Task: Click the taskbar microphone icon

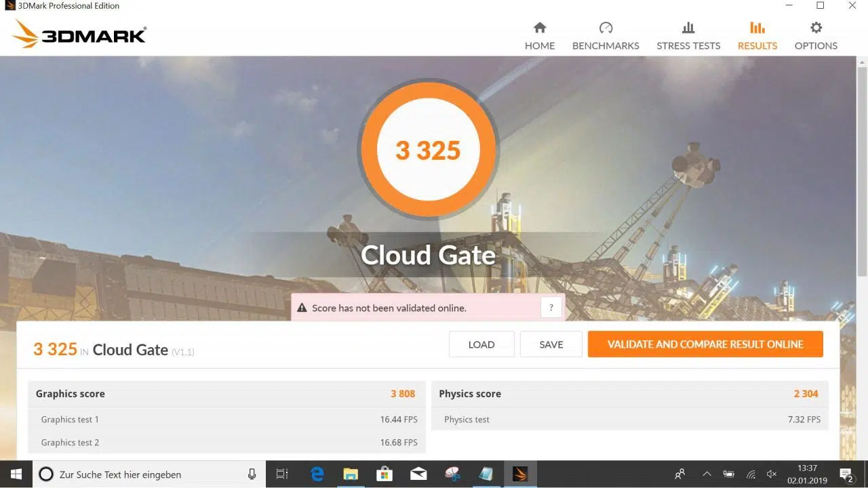Action: [x=252, y=474]
